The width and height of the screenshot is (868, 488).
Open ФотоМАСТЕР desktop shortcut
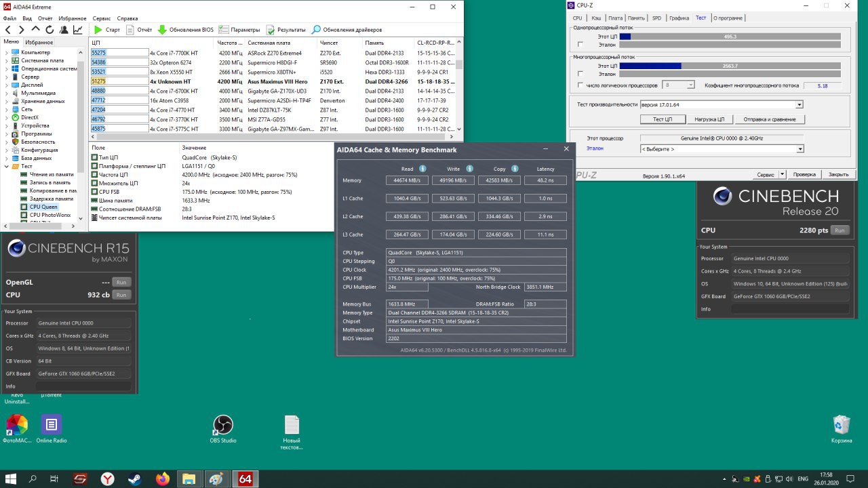click(17, 430)
